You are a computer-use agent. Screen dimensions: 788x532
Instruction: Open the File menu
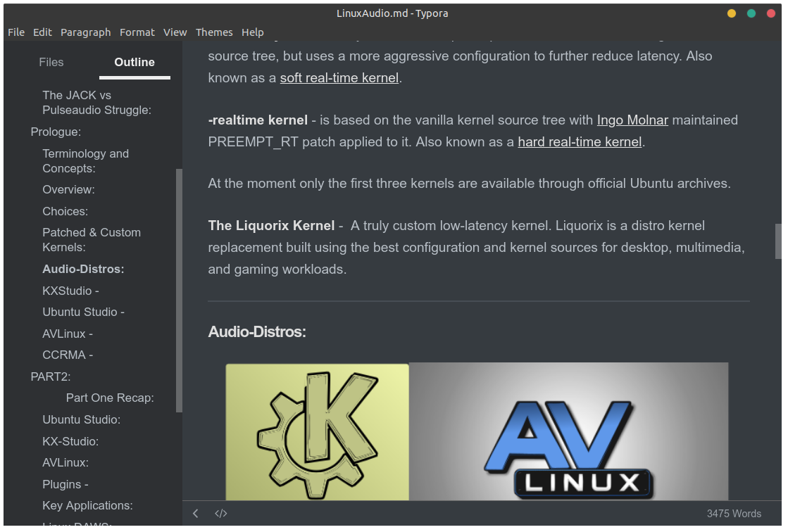point(16,32)
